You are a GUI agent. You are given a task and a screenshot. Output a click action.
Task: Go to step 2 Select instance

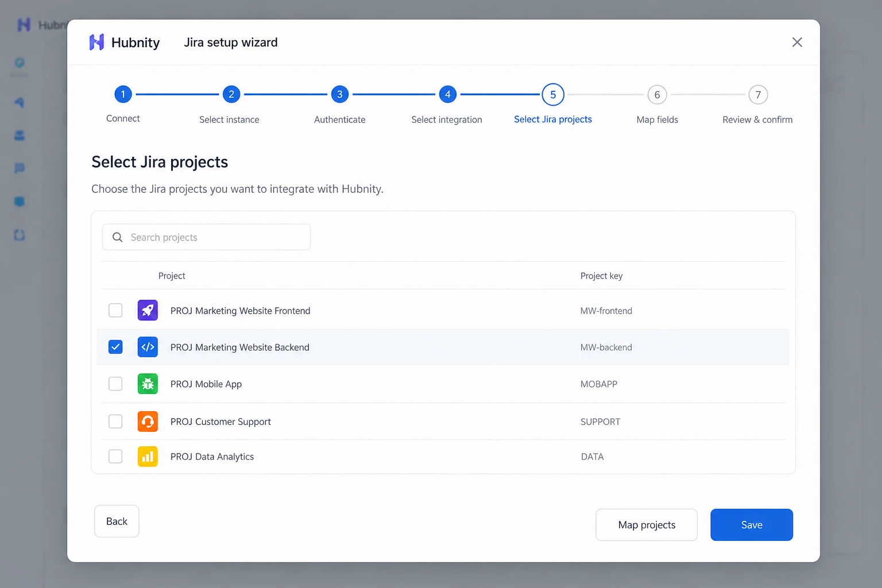(231, 94)
